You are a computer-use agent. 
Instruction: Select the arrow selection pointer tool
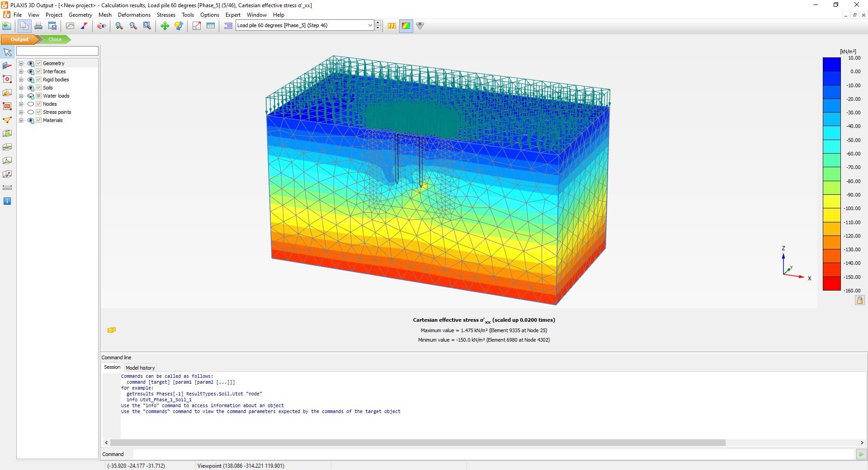7,52
